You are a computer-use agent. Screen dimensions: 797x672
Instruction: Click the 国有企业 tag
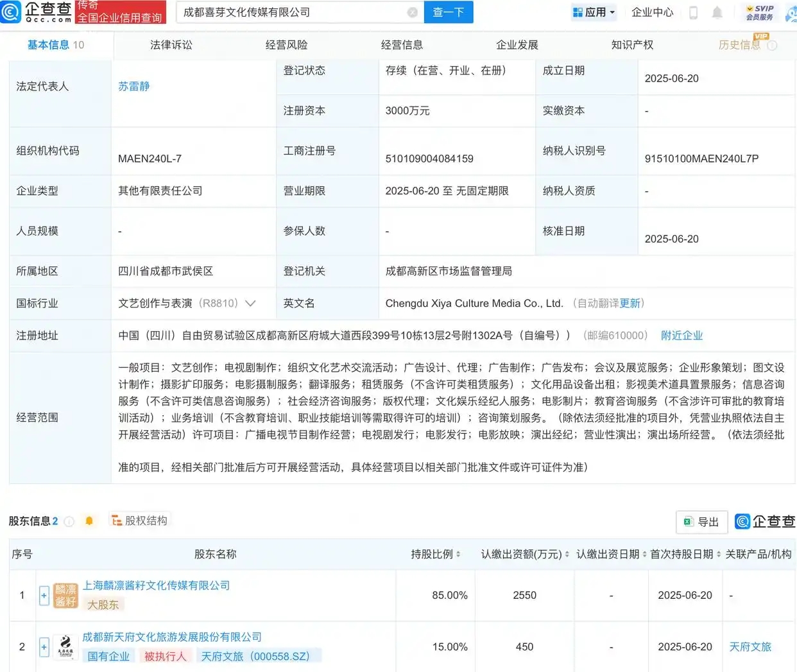click(x=108, y=656)
